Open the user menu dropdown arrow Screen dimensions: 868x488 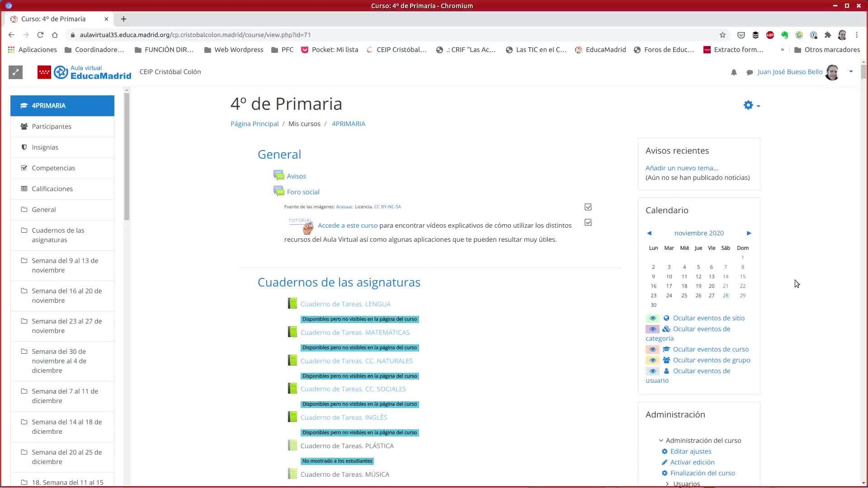[x=851, y=71]
